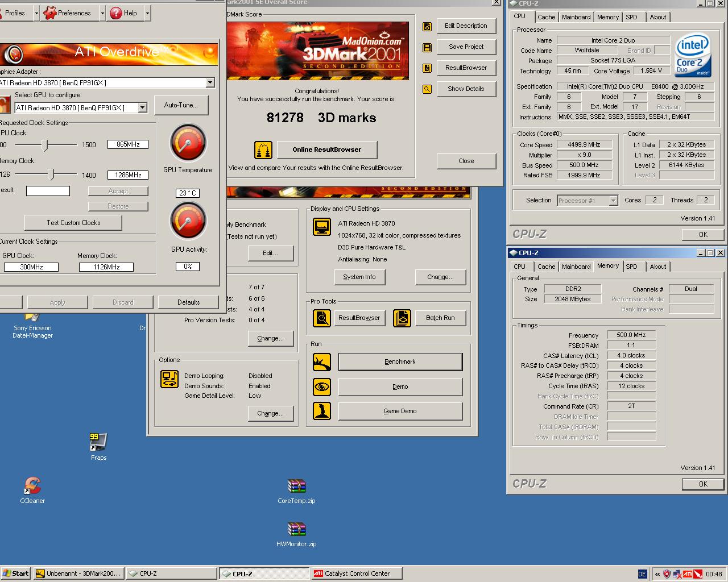
Task: Click the Edit Description icon in 3DMark score
Action: pyautogui.click(x=427, y=26)
